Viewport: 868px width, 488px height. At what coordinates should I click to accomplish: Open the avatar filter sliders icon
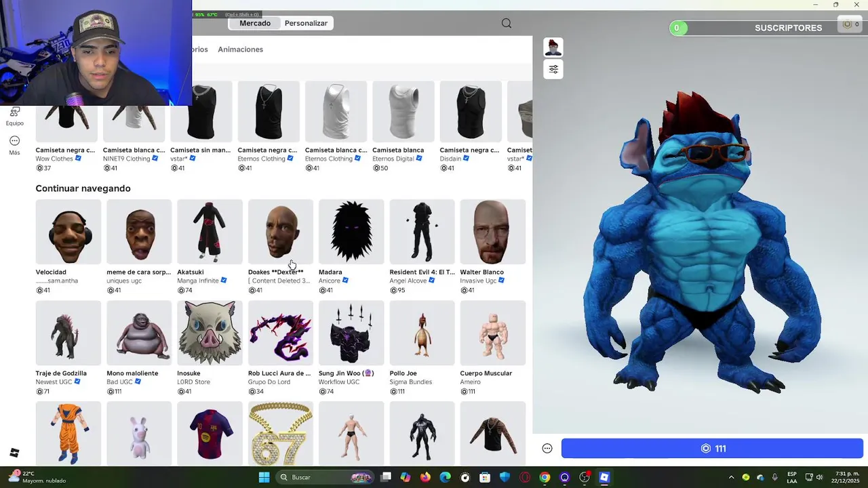point(553,69)
